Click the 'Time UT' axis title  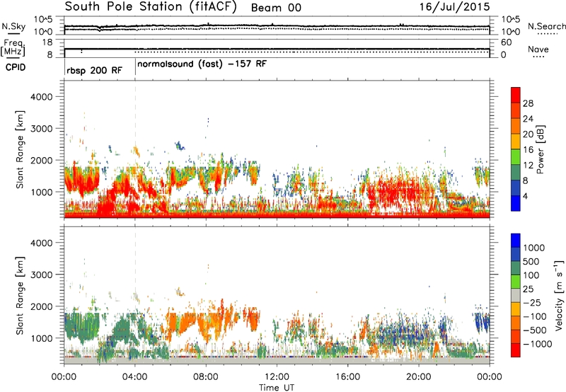(x=277, y=388)
